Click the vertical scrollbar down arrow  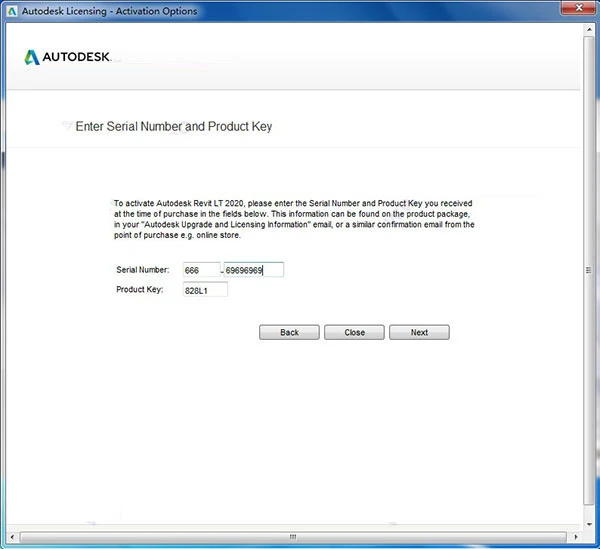[x=589, y=524]
